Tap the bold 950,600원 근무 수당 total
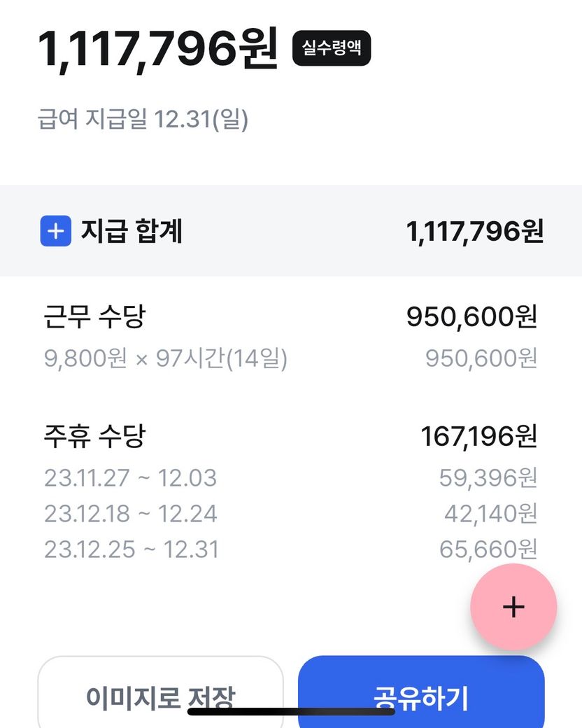 tap(471, 318)
